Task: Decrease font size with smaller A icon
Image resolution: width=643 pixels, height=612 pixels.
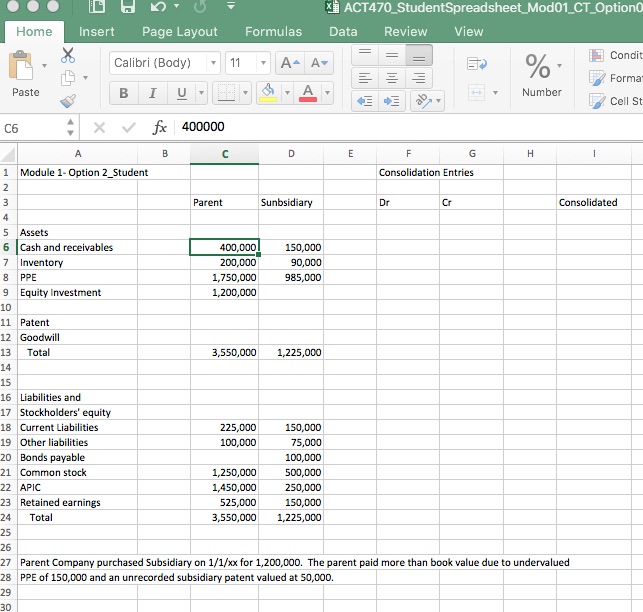Action: 319,63
